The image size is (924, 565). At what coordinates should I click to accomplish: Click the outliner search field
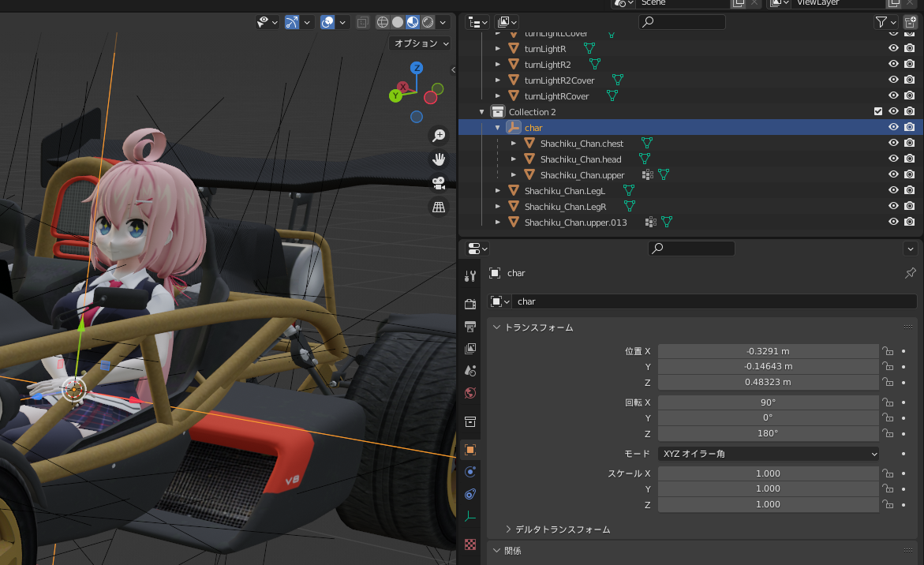coord(682,22)
